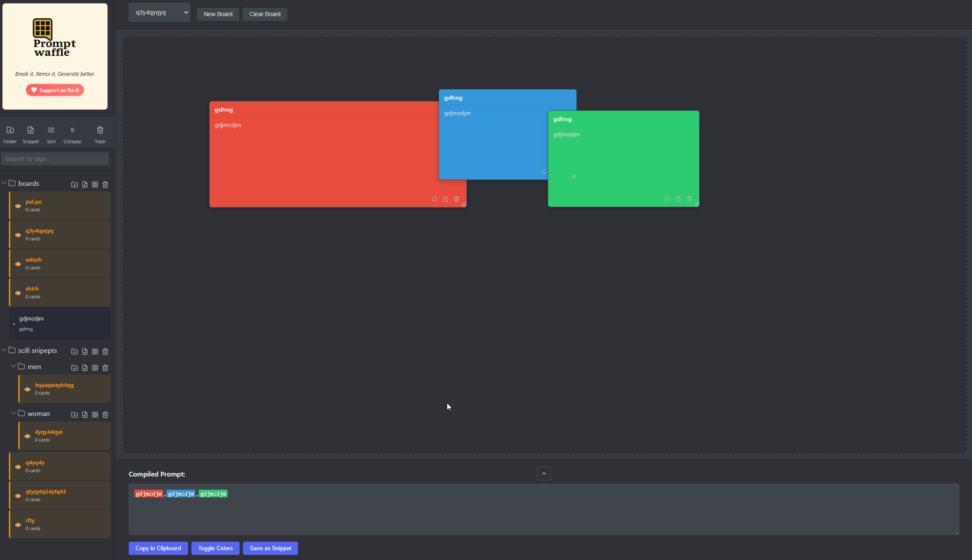The width and height of the screenshot is (972, 560).
Task: Open the 4yqy44qye board
Action: click(x=64, y=436)
